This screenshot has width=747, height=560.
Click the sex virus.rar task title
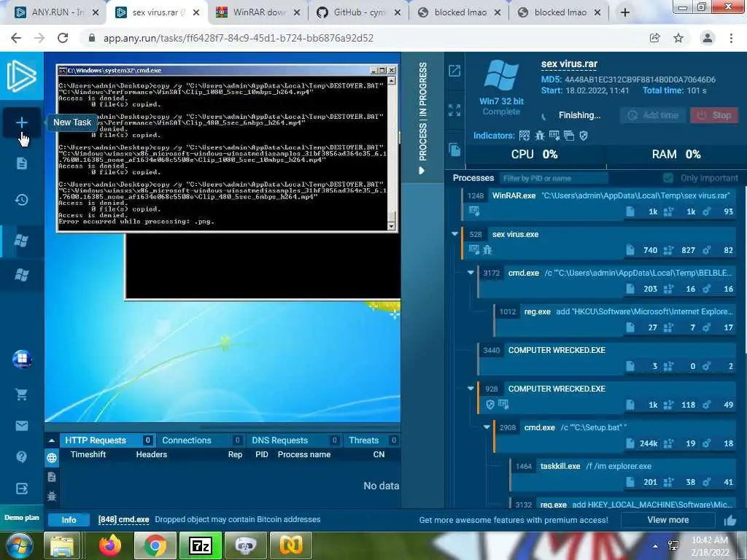coord(569,64)
